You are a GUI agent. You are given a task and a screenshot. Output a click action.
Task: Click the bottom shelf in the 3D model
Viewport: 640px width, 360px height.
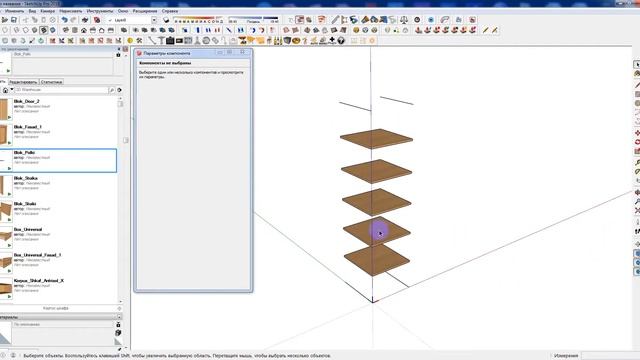pyautogui.click(x=377, y=260)
